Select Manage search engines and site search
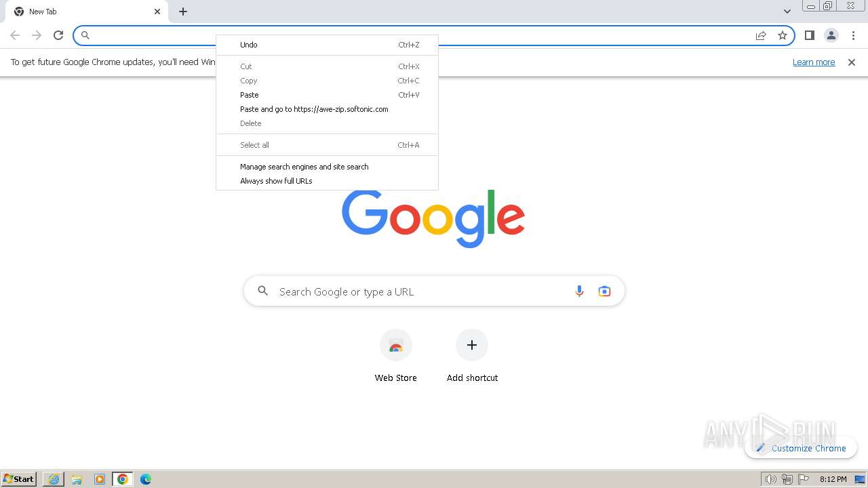 pos(327,167)
